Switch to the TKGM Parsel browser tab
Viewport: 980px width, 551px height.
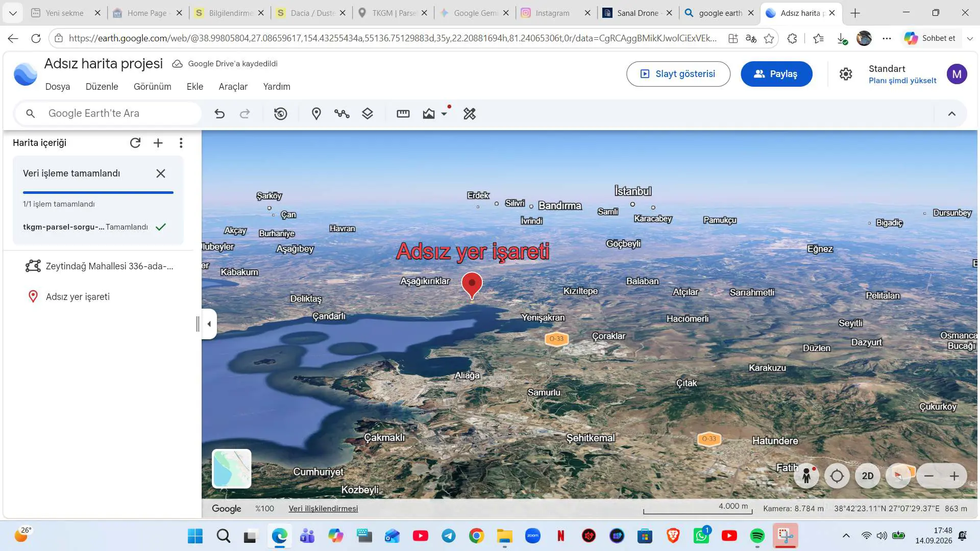tap(393, 13)
